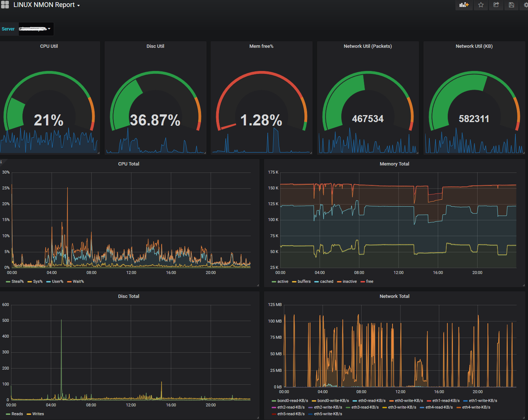Screen dimensions: 528x420
Task: Open the Share dashboard icon
Action: 496,5
